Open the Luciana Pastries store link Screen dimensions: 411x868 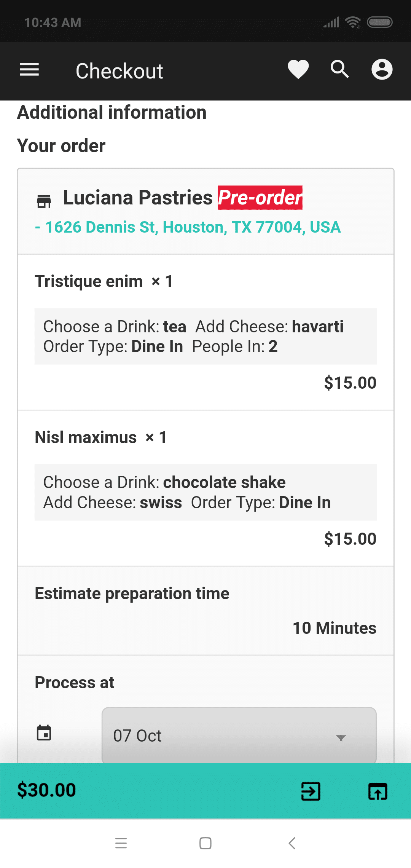coord(138,198)
